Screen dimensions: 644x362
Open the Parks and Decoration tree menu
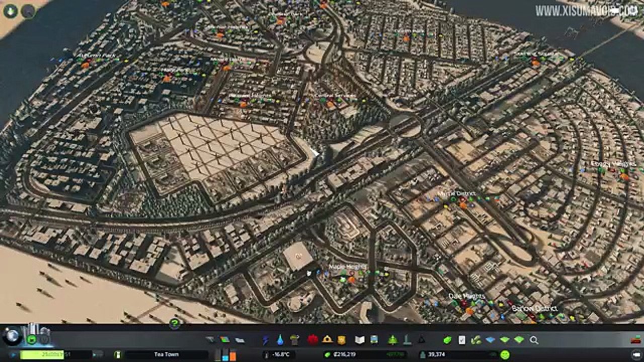click(392, 340)
